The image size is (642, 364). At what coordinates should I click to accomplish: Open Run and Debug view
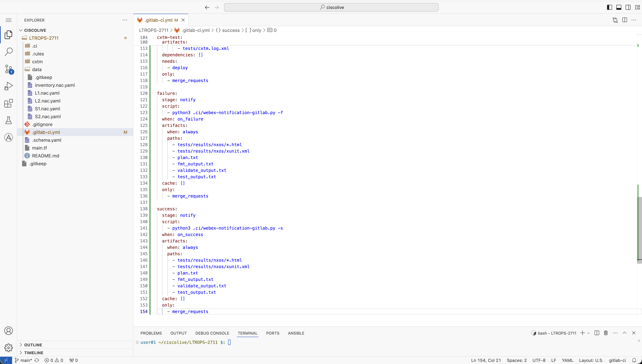[9, 86]
